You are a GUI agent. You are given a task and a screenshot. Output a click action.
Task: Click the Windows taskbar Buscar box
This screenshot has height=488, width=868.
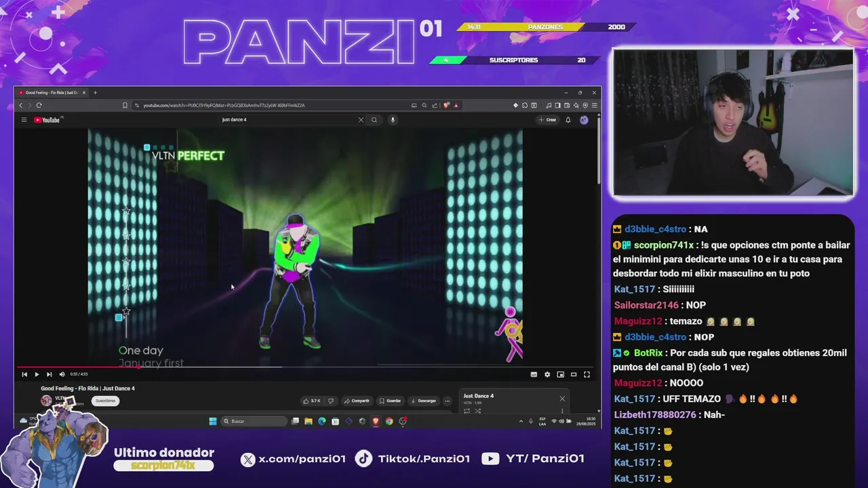[254, 421]
